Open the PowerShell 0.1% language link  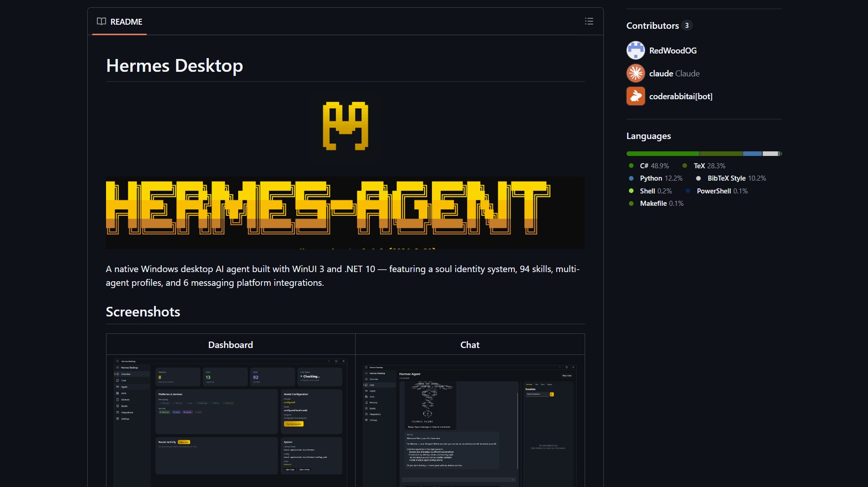pos(722,191)
